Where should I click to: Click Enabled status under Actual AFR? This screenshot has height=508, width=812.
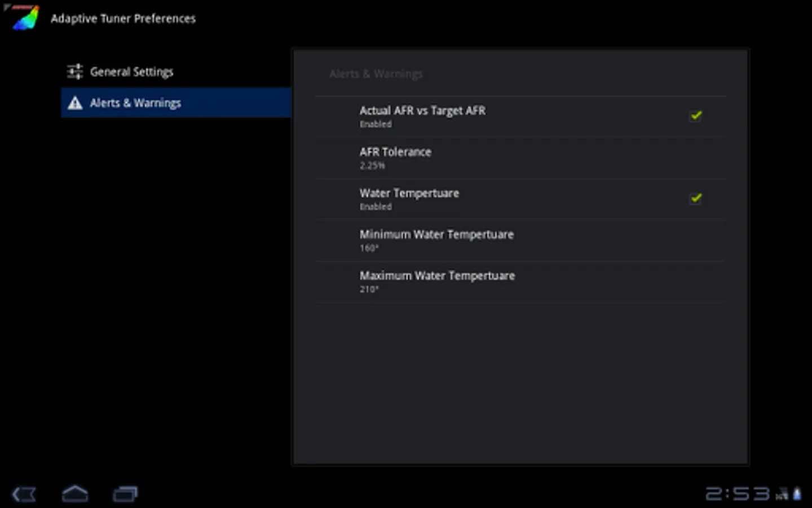tap(376, 124)
